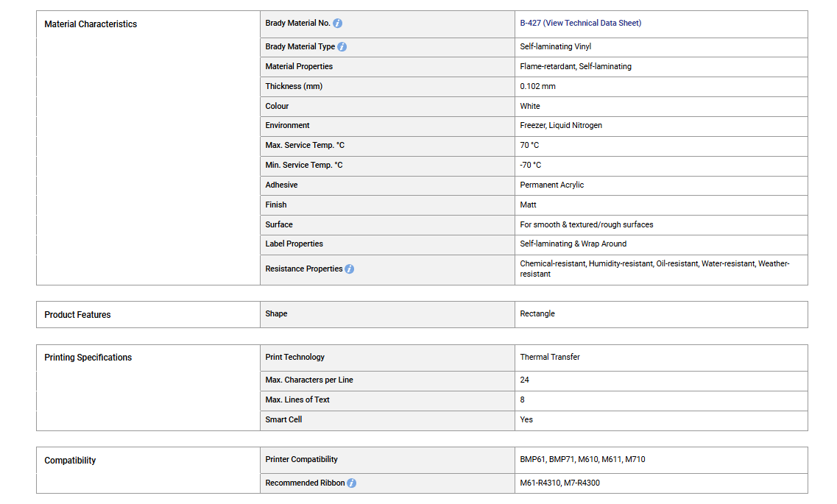Click the Max. Service Temp. label
Viewport: 837px width, 504px height.
[x=305, y=145]
